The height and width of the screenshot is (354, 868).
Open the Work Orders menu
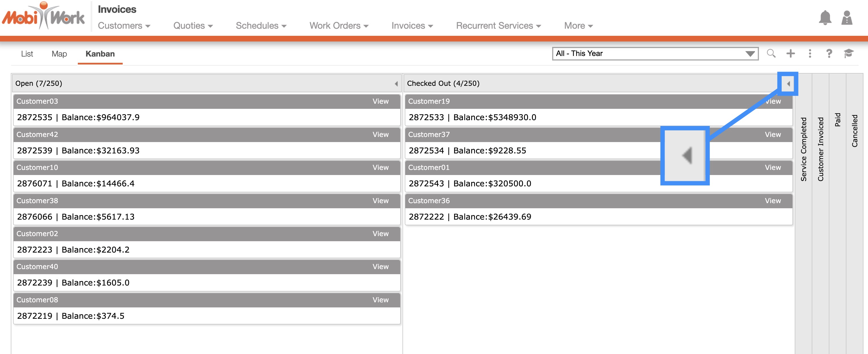click(x=339, y=26)
